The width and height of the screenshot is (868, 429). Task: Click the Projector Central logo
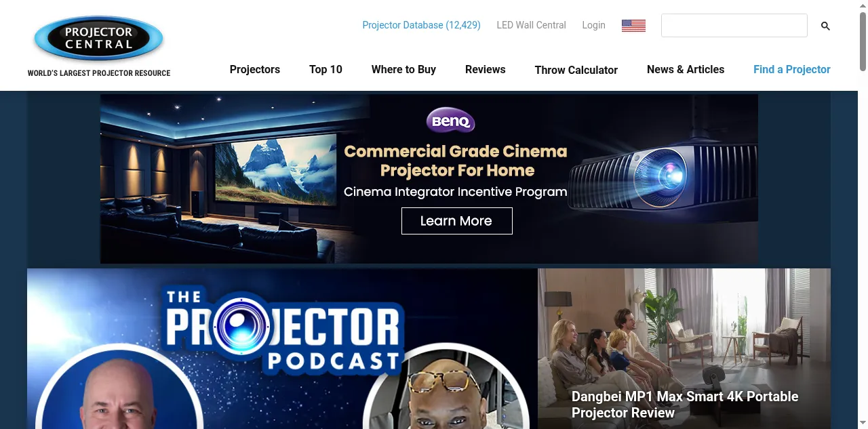coord(99,39)
